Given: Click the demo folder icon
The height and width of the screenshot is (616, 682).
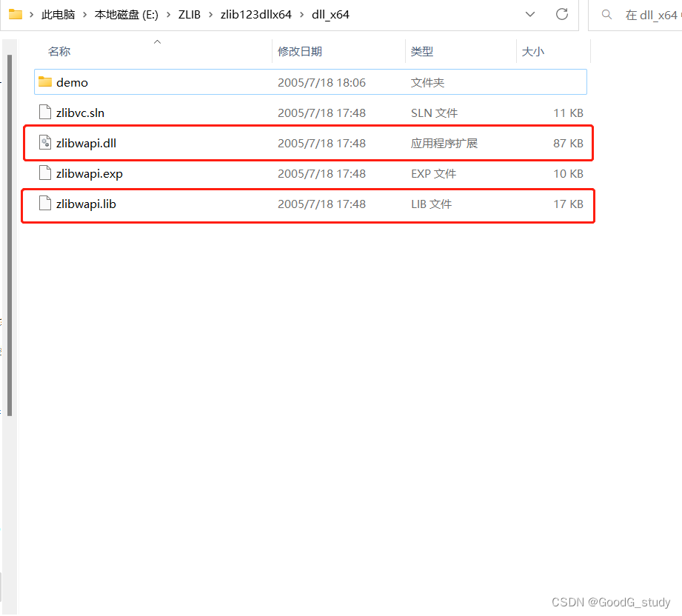Looking at the screenshot, I should point(44,82).
